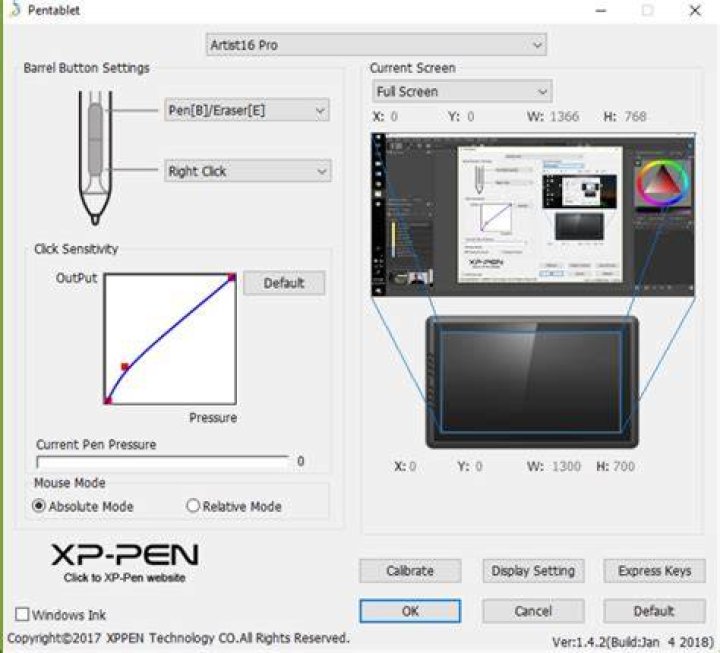This screenshot has width=720, height=653.
Task: Open the Right Click barrel button dropdown
Action: point(248,171)
